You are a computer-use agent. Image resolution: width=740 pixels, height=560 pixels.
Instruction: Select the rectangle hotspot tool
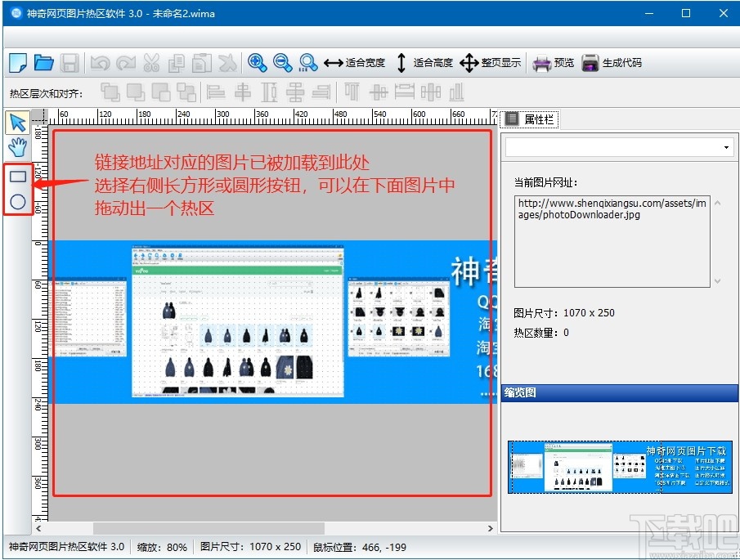[x=17, y=176]
